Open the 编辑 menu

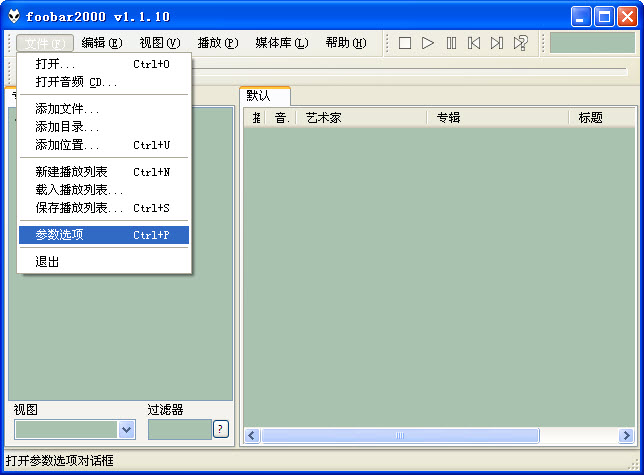click(101, 43)
